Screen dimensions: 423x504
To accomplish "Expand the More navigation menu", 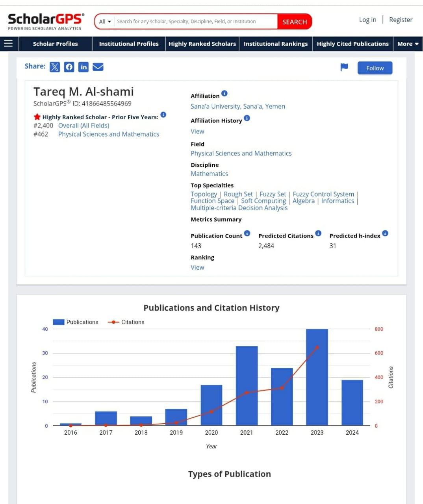I will point(408,44).
